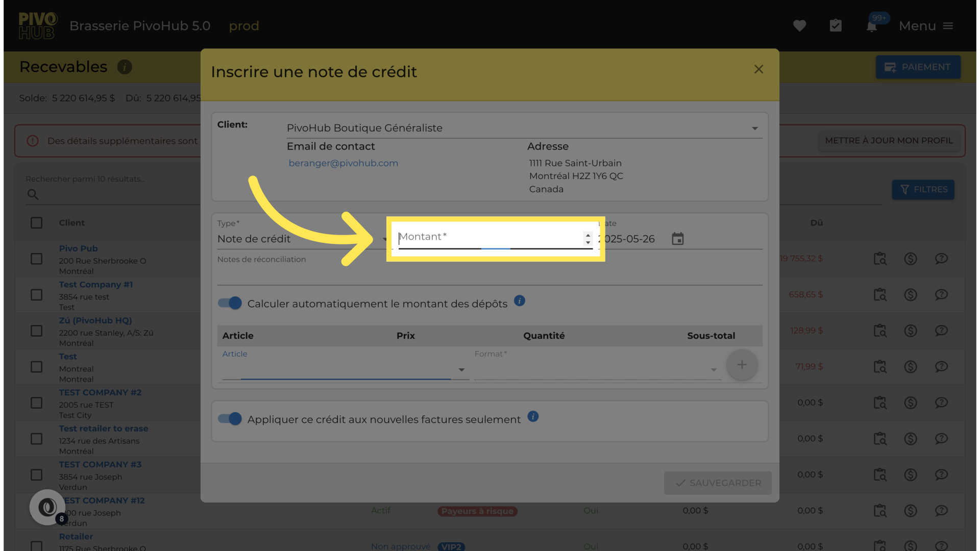Toggle apply credit to new invoices only
The height and width of the screenshot is (551, 980).
click(x=230, y=419)
